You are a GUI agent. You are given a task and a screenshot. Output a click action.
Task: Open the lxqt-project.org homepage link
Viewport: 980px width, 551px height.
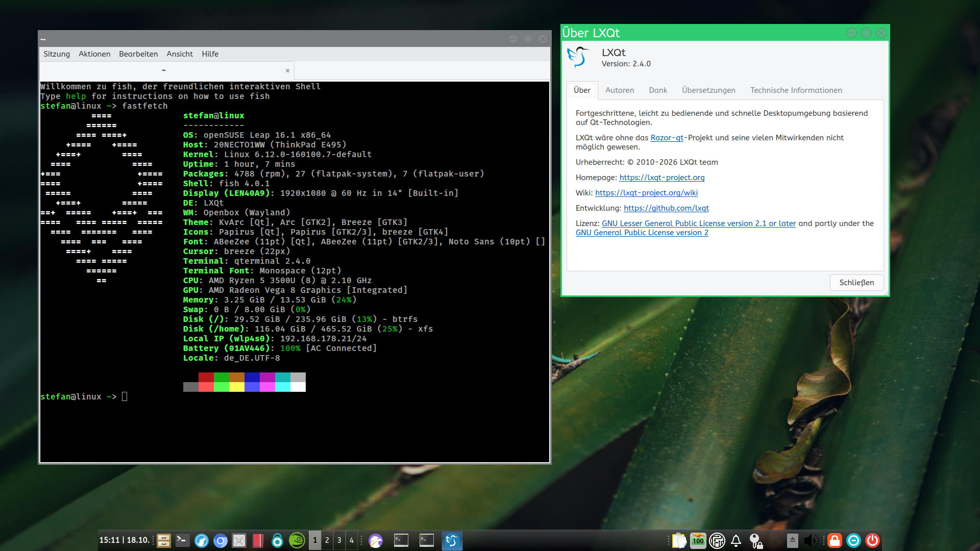click(x=661, y=178)
